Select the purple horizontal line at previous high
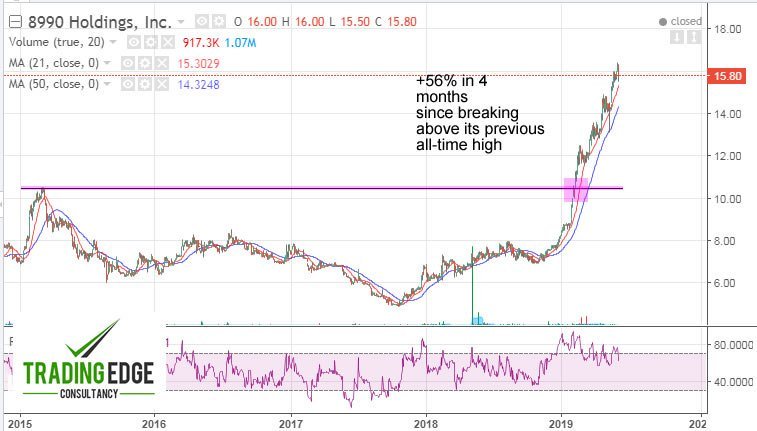Screen dimensions: 757x431 point(322,188)
